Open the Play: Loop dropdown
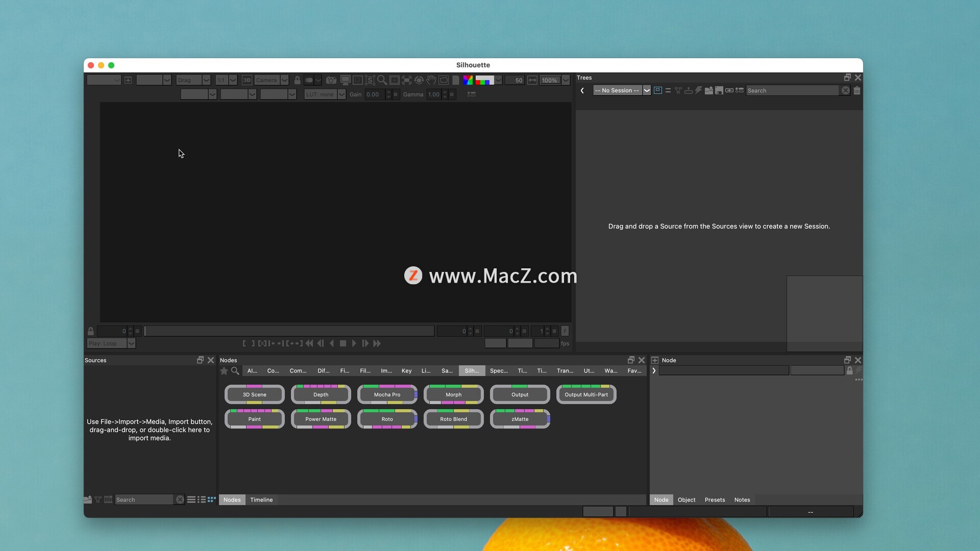This screenshot has height=551, width=980. 131,343
